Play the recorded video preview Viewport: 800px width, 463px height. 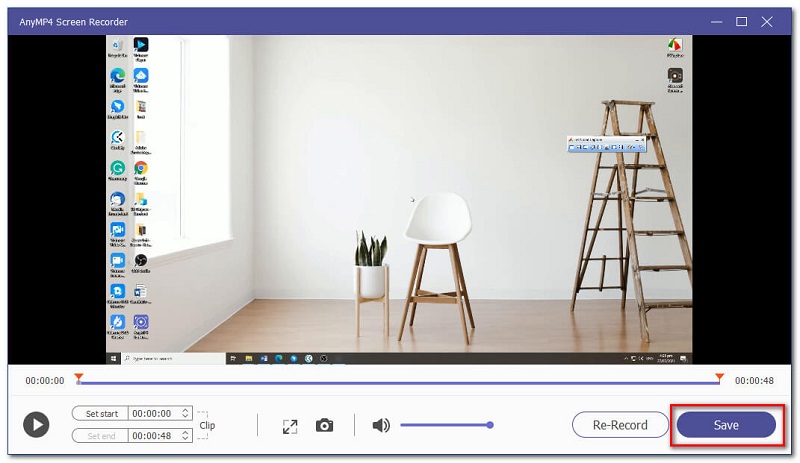pyautogui.click(x=36, y=425)
